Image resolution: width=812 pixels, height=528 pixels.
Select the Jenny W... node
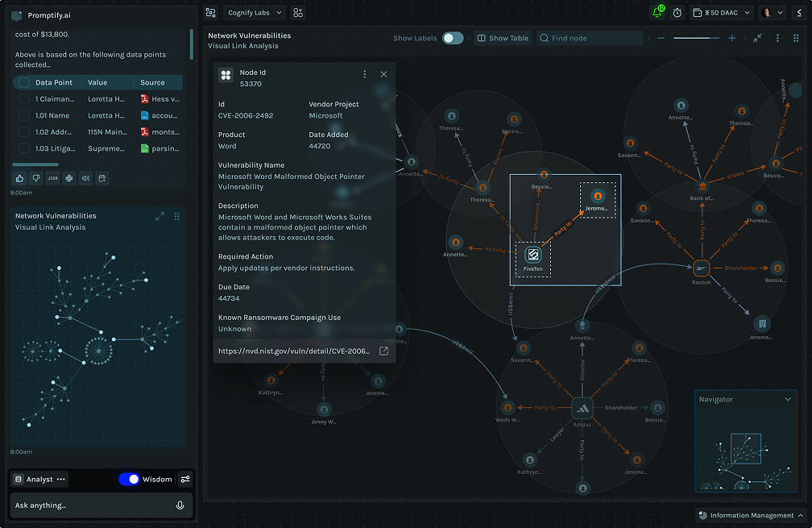324,410
